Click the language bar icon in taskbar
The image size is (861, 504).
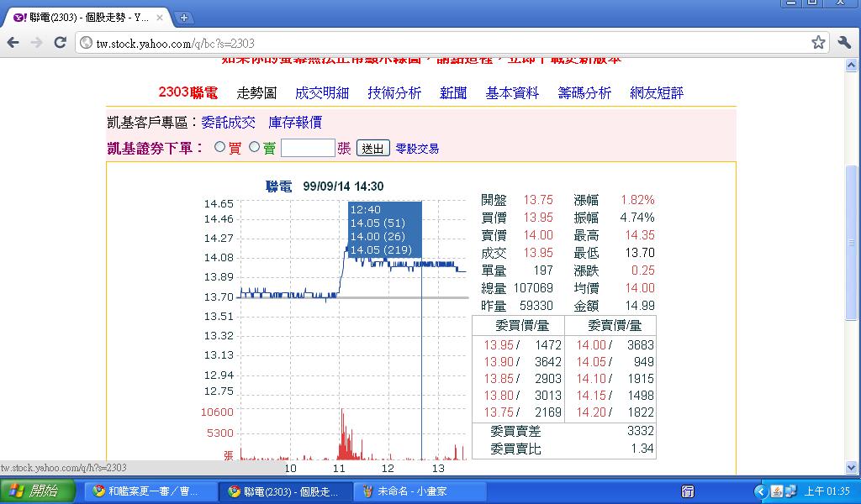point(688,491)
